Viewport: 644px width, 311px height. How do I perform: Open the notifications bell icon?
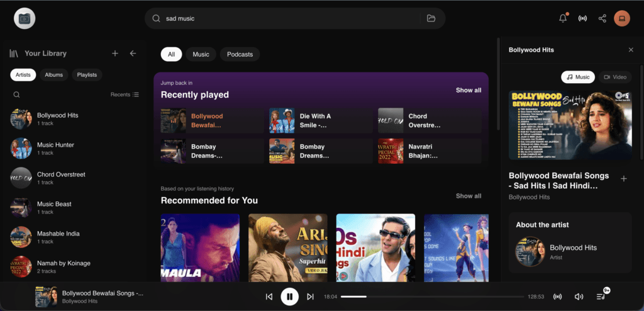[563, 18]
